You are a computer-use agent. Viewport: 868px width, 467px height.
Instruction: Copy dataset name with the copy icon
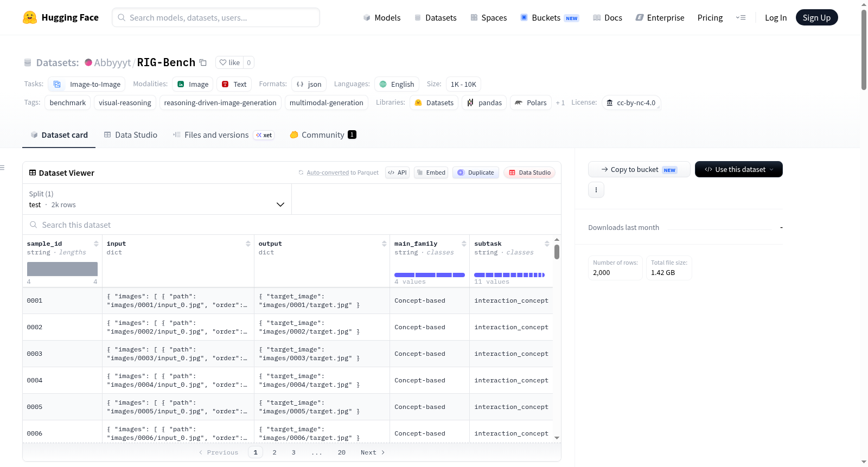[203, 62]
